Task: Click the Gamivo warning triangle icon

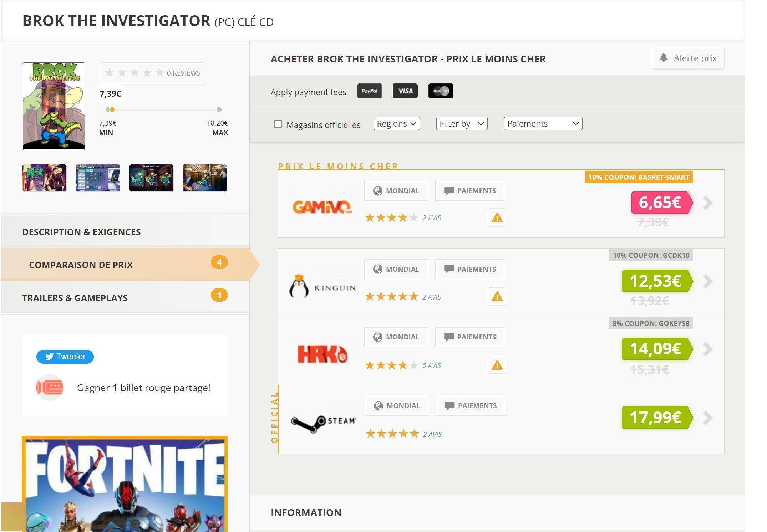Action: tap(497, 218)
